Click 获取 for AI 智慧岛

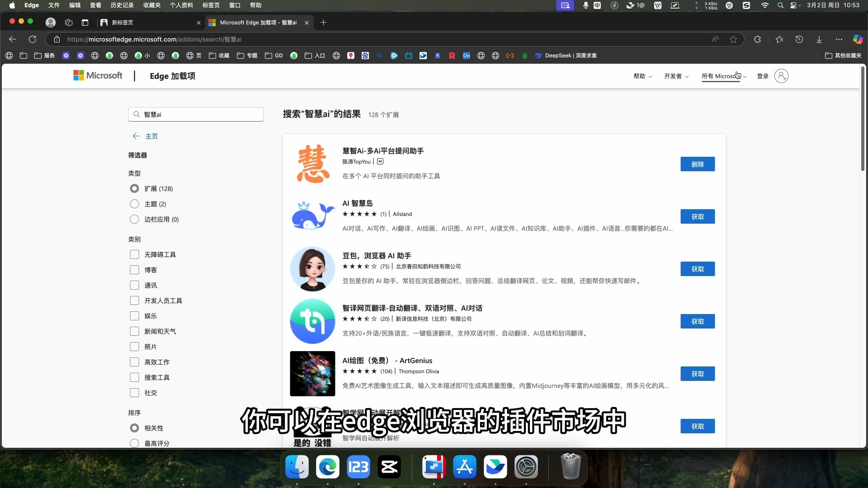point(698,216)
